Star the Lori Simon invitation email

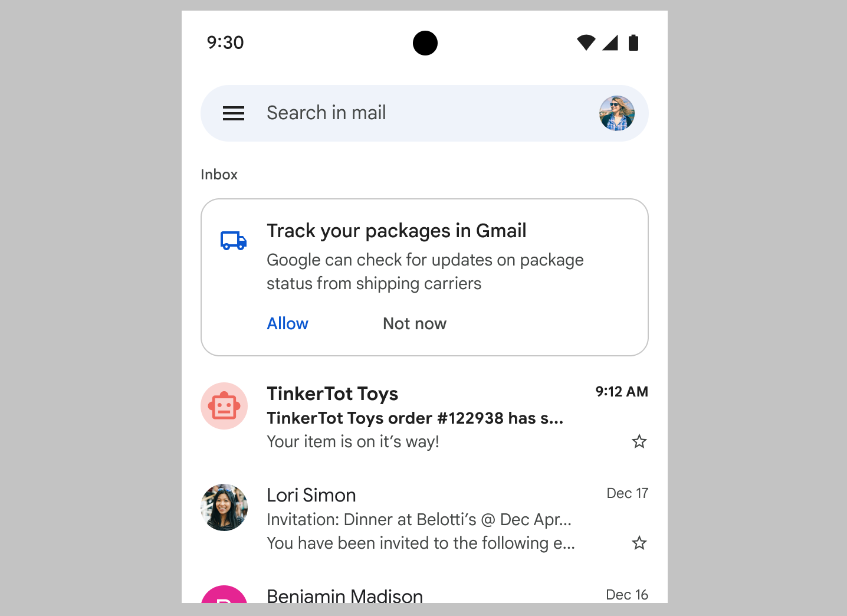[639, 543]
